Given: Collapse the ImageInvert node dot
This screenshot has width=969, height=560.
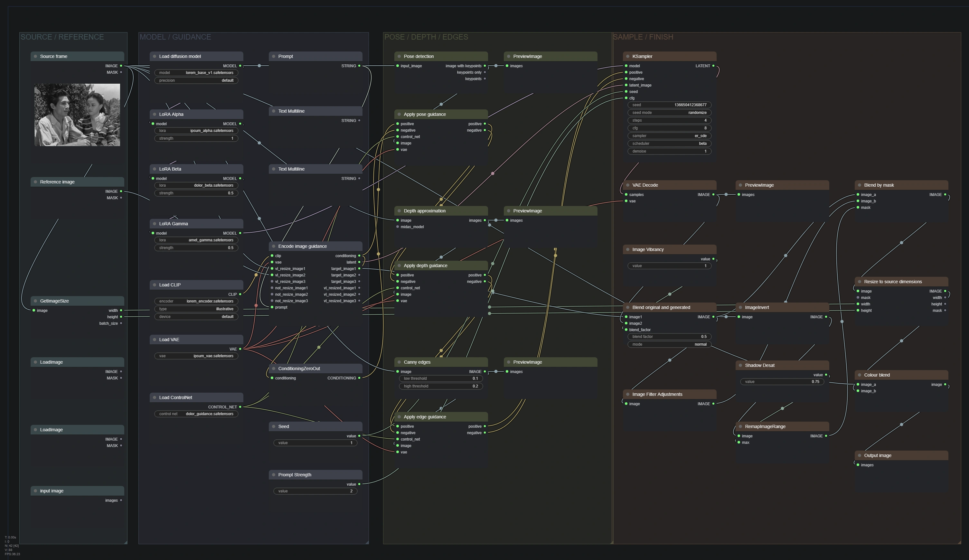Looking at the screenshot, I should 740,307.
